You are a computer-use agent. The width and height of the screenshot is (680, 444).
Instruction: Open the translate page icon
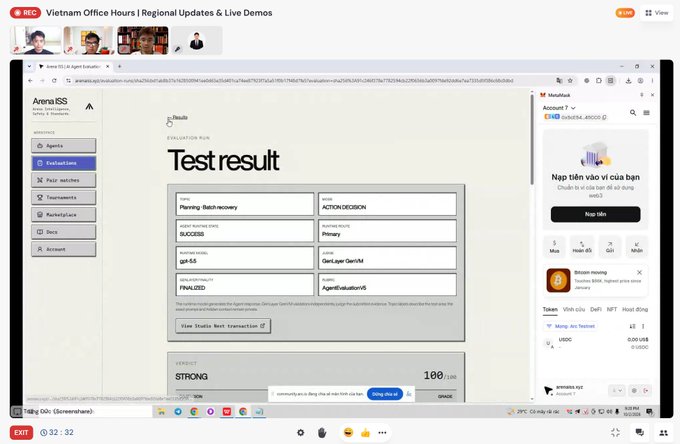tap(559, 81)
